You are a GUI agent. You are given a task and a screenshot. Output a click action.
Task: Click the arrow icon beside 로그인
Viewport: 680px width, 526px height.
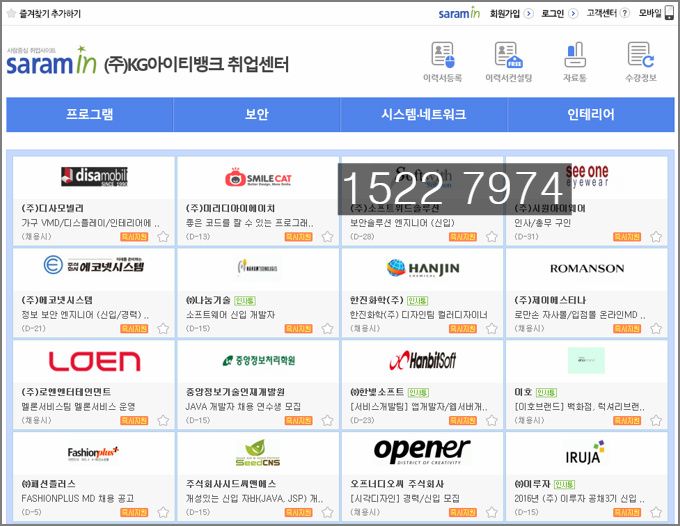pyautogui.click(x=573, y=13)
